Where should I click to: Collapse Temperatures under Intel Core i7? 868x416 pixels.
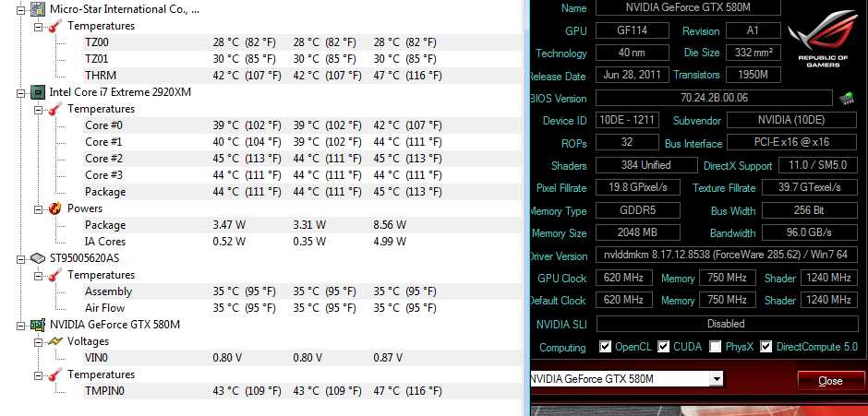(x=38, y=109)
